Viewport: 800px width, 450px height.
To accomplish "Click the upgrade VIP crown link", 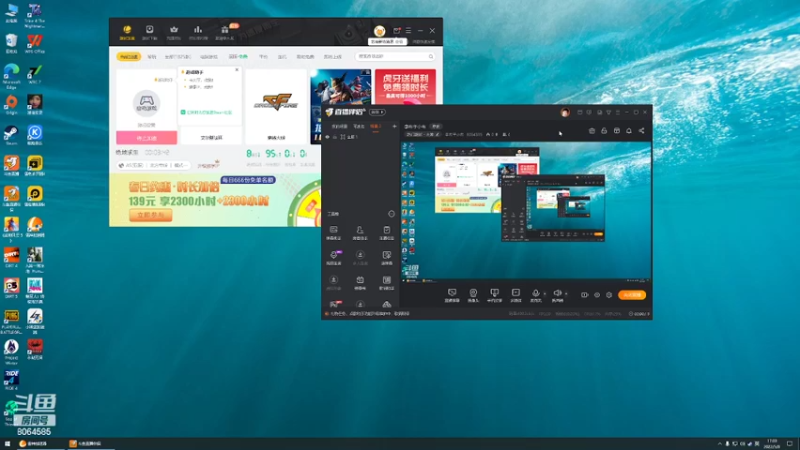I will tap(208, 165).
